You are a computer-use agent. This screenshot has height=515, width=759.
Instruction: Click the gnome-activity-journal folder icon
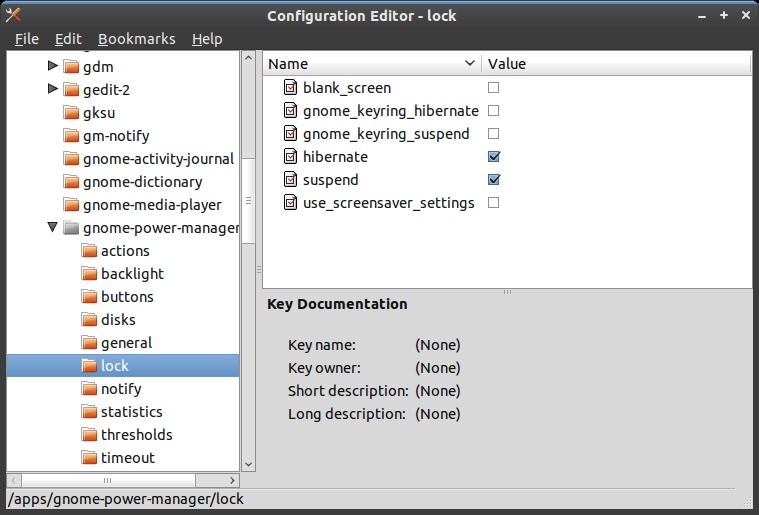click(71, 159)
